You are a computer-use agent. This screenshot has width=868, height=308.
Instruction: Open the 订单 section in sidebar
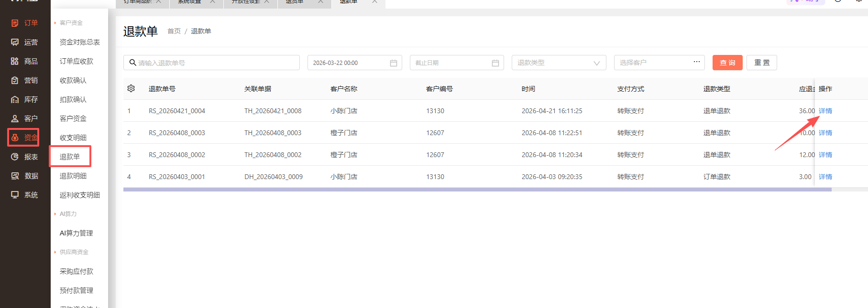(24, 23)
